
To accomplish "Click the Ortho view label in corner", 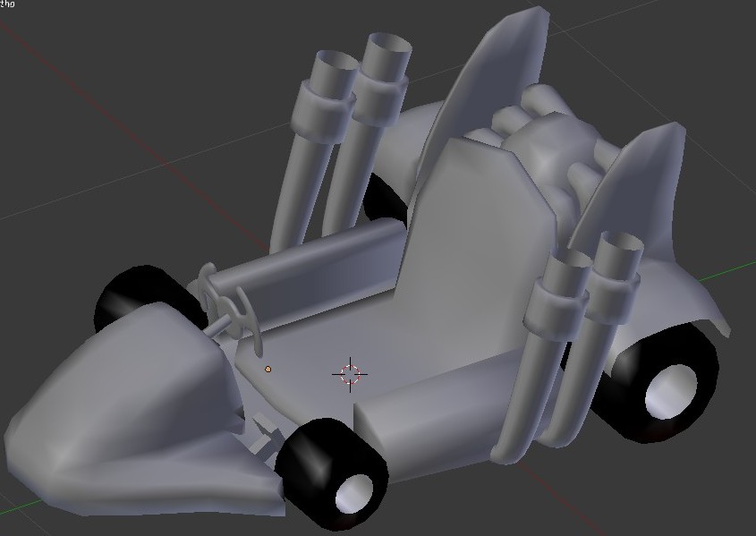I will pos(7,4).
